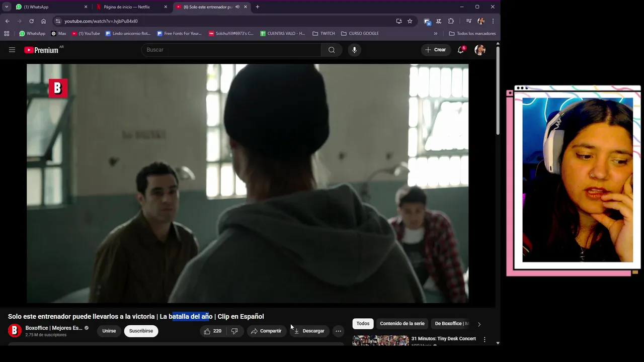Open Max bookmark

pyautogui.click(x=59, y=34)
